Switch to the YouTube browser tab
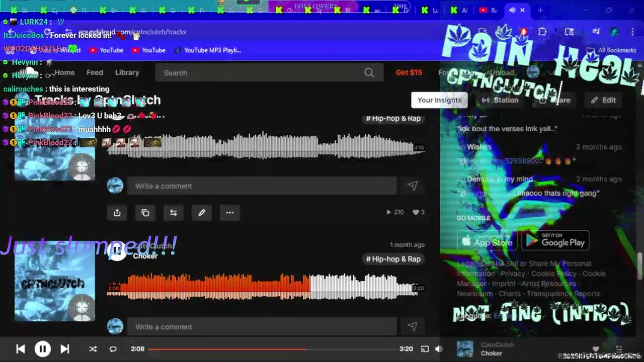This screenshot has height=362, width=644. point(487,10)
